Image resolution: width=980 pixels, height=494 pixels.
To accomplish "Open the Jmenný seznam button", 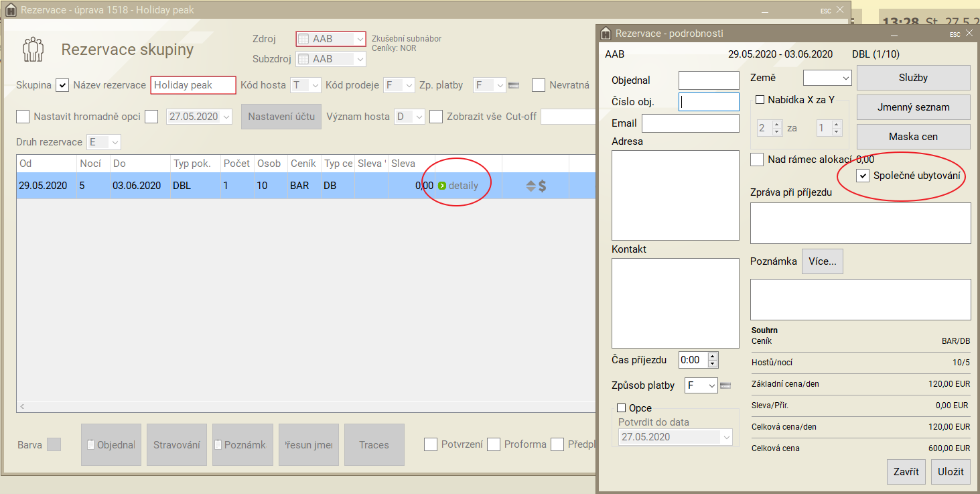I will pos(913,107).
